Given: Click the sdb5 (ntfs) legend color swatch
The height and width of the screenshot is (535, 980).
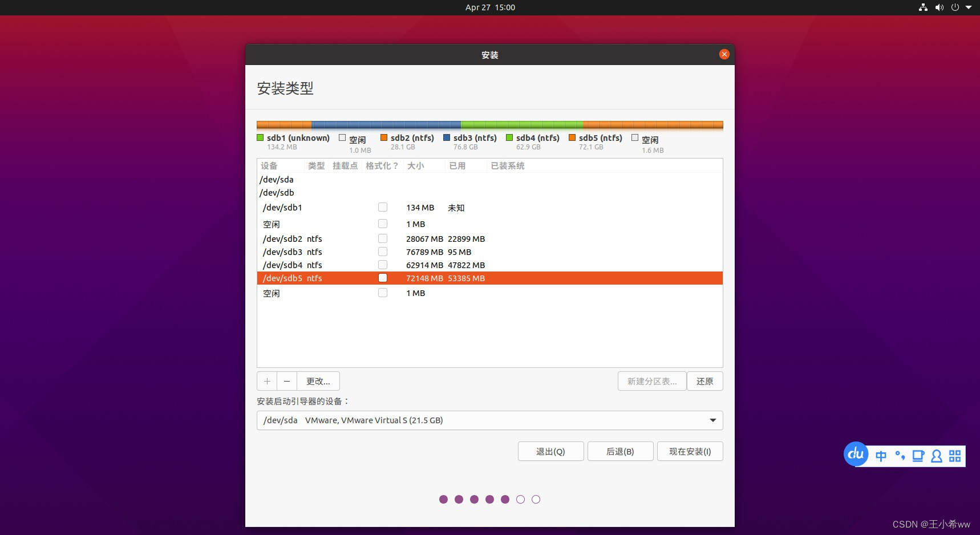Looking at the screenshot, I should coord(572,137).
